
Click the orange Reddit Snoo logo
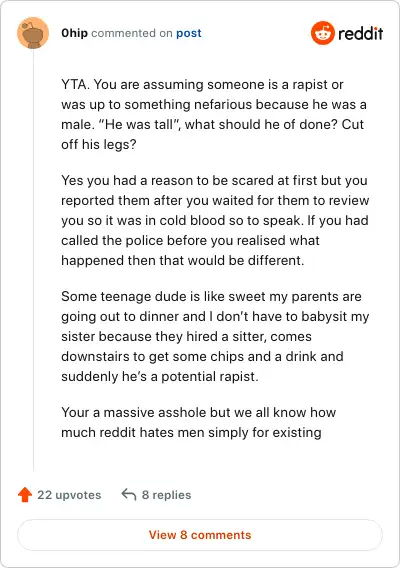point(322,33)
